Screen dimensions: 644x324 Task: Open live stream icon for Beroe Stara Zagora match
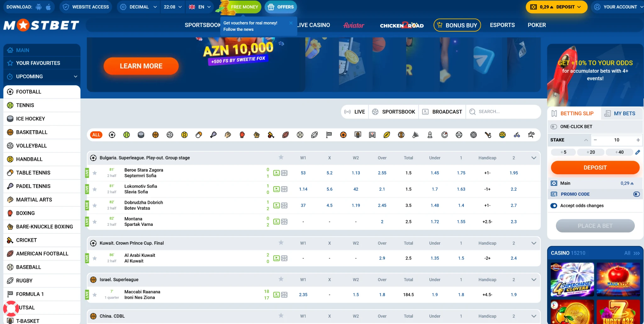tap(277, 173)
